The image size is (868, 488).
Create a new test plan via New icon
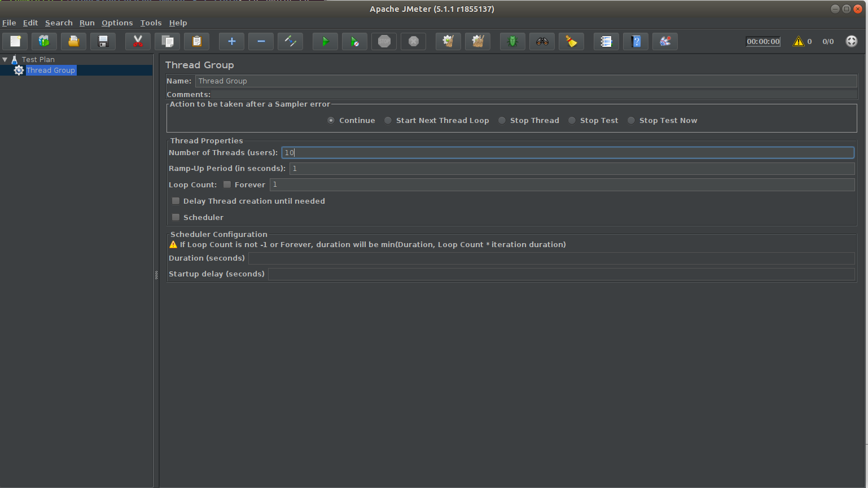point(15,41)
